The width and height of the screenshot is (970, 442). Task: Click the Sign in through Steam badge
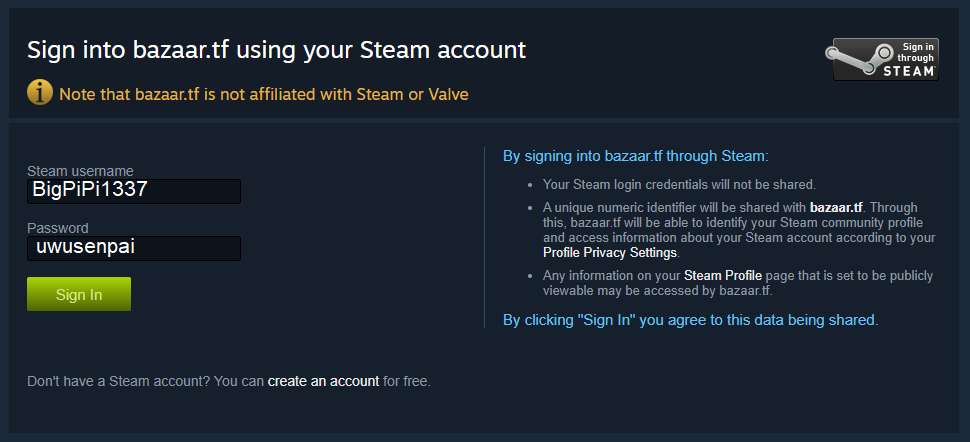click(881, 60)
